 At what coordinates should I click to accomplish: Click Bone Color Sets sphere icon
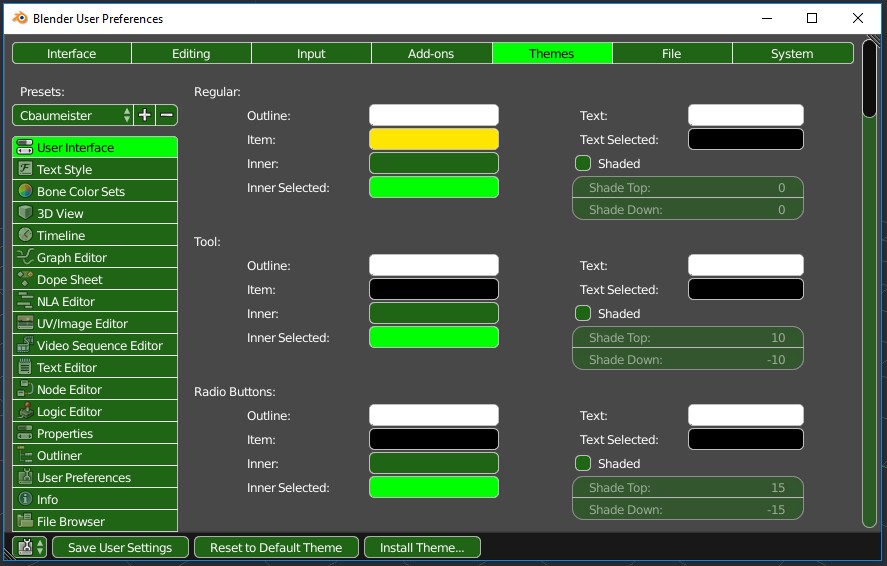coord(25,191)
